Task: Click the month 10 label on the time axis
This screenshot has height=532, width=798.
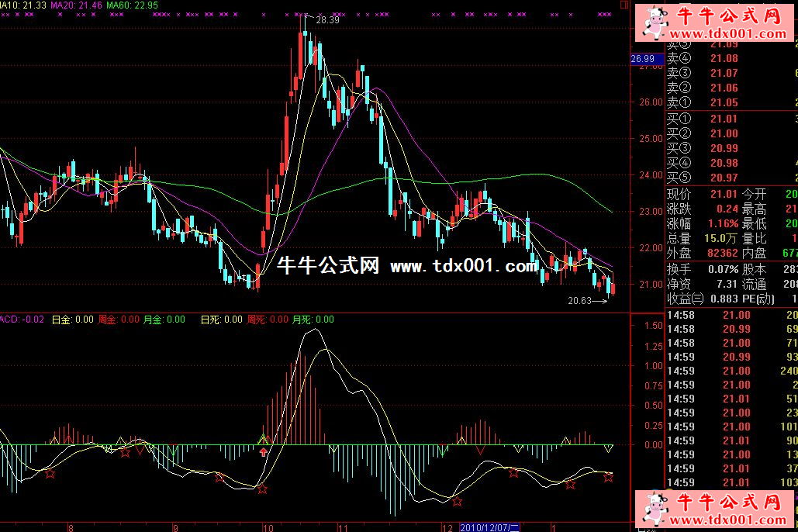Action: coord(268,528)
